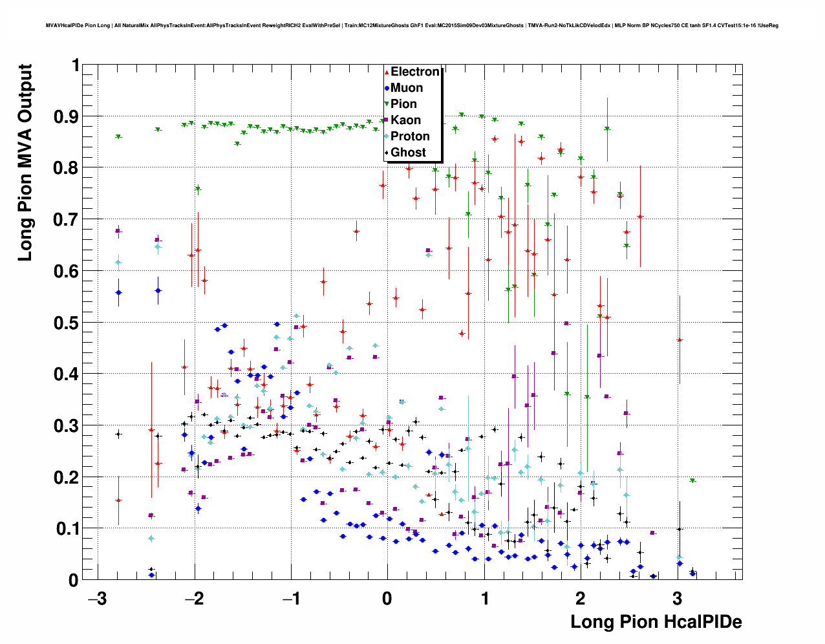Select the green Pion triangle legend marker

click(387, 104)
